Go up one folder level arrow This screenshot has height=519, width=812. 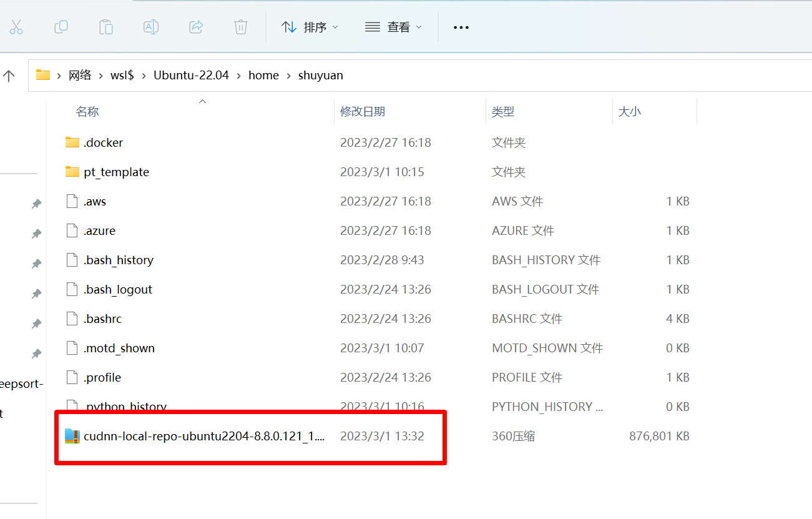pos(9,76)
